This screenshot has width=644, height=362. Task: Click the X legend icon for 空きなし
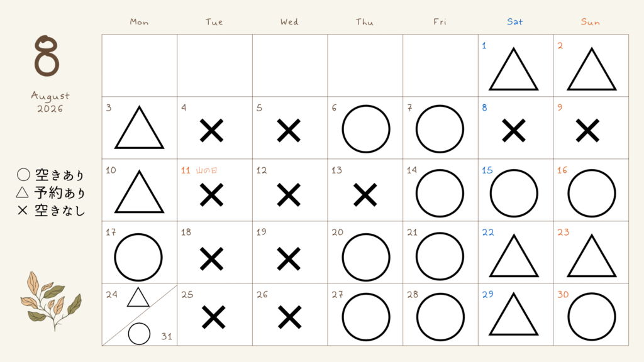23,211
